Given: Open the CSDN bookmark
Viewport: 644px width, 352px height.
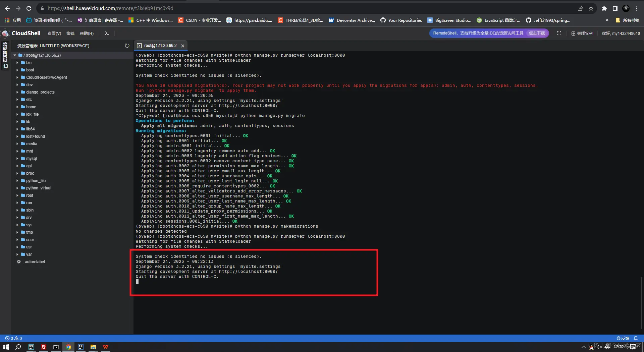Looking at the screenshot, I should coord(200,20).
